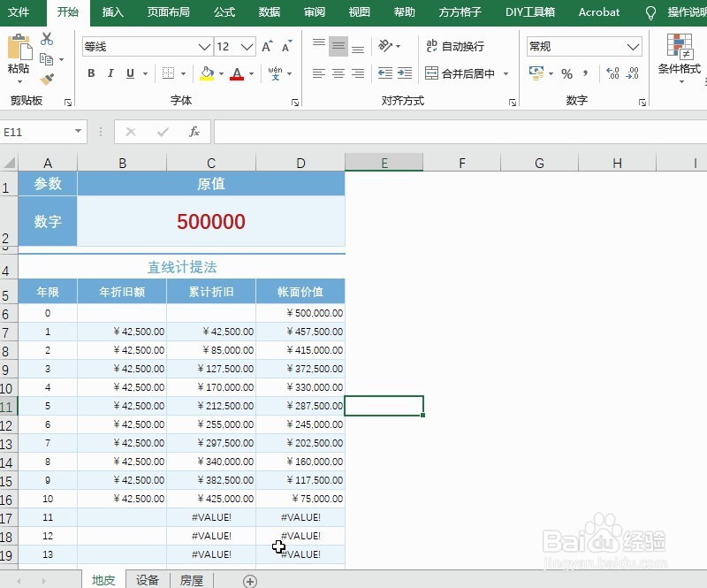This screenshot has width=707, height=588.
Task: Align text right
Action: (x=358, y=73)
